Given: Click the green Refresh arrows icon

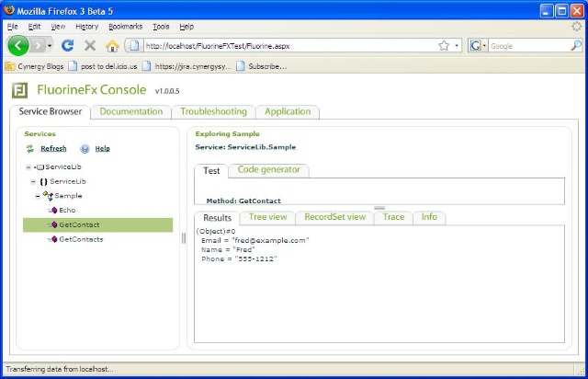Looking at the screenshot, I should pyautogui.click(x=30, y=148).
